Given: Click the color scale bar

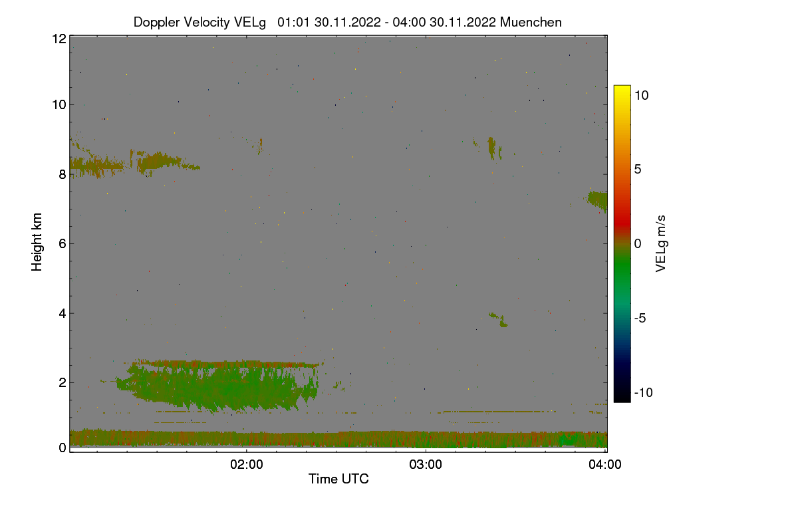Looking at the screenshot, I should click(x=622, y=243).
